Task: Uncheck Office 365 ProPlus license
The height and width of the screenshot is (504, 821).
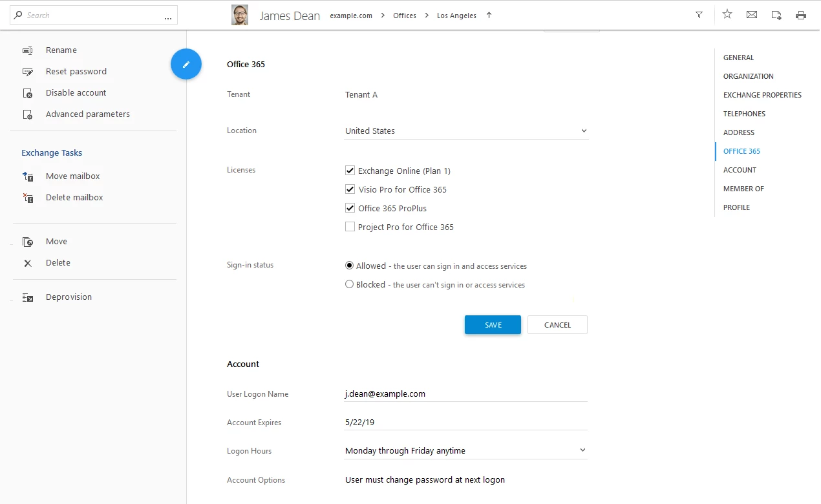Action: pos(350,208)
